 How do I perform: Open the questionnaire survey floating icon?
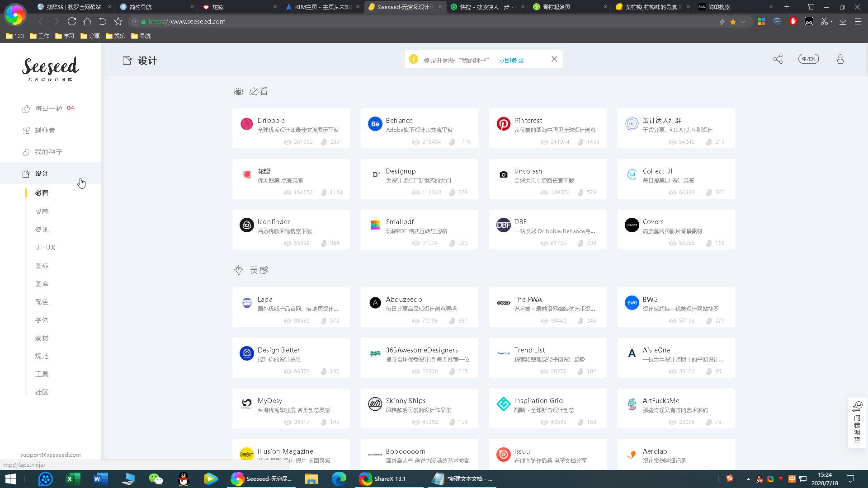click(x=857, y=422)
